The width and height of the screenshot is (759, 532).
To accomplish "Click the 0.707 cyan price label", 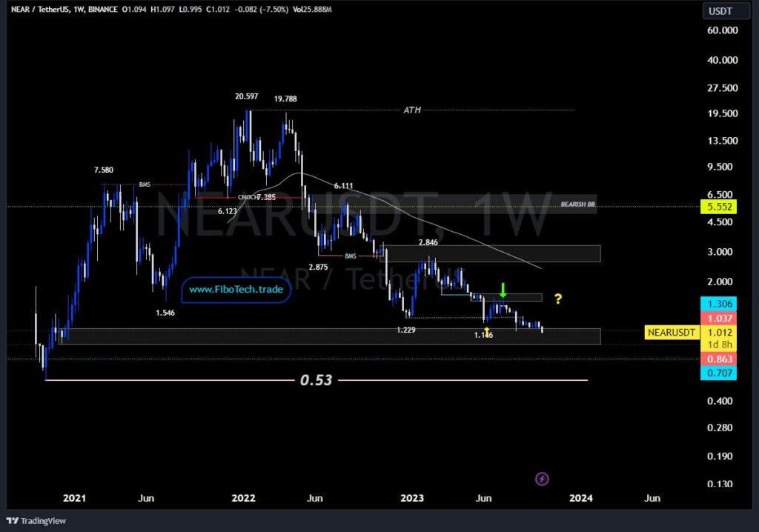I will click(x=719, y=373).
